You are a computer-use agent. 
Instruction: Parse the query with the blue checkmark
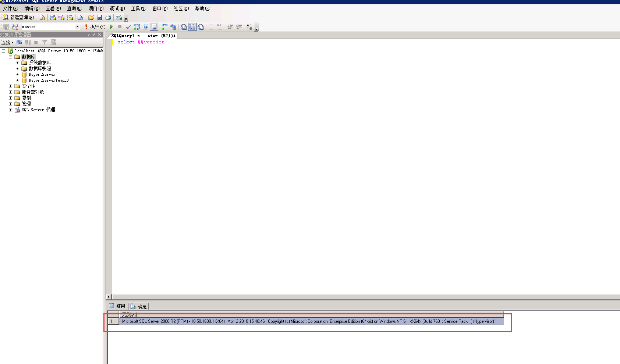pyautogui.click(x=128, y=27)
